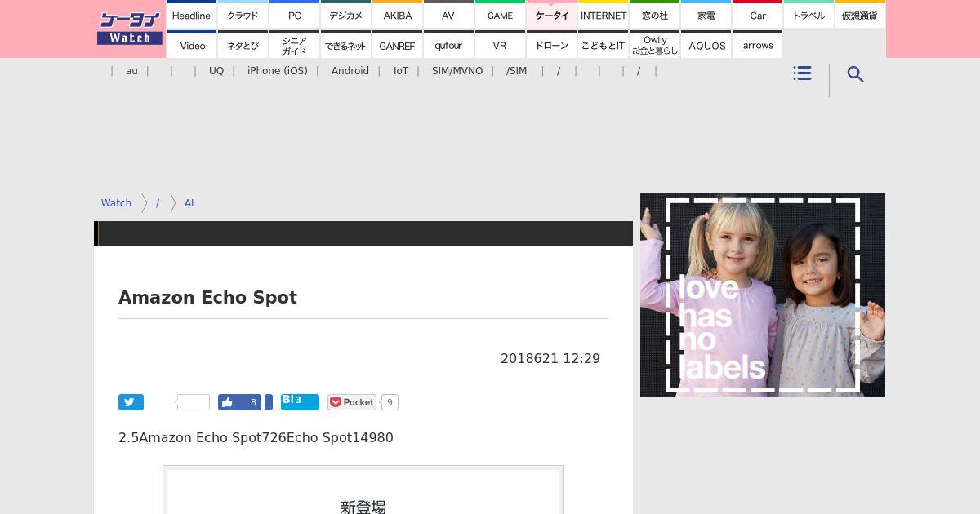Open the 仮想通貨 tab
Screen dimensions: 980x514
(x=860, y=15)
